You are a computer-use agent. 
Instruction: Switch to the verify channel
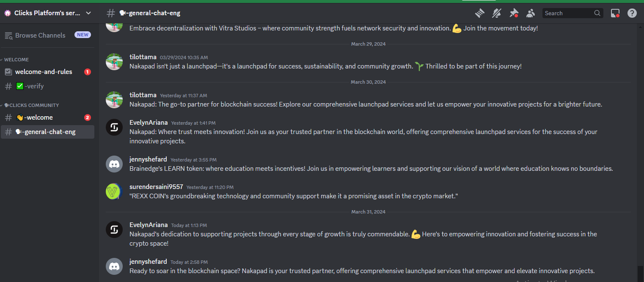pos(34,86)
